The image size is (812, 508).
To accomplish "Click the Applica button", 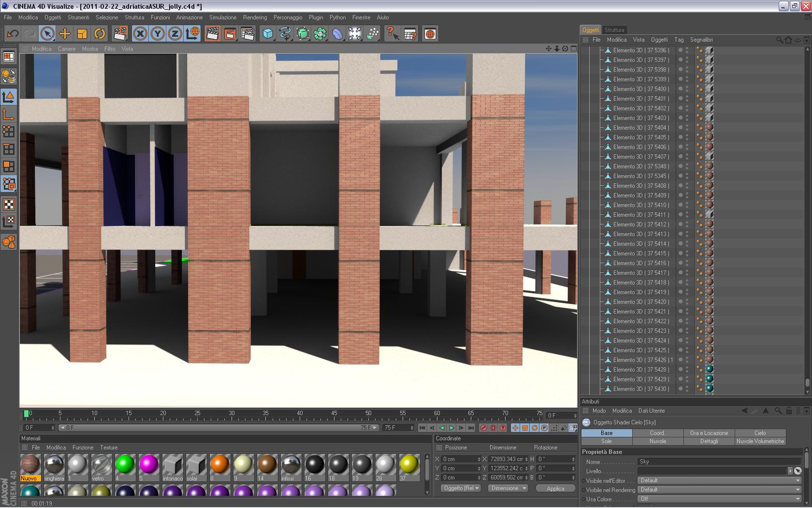I will click(x=555, y=489).
